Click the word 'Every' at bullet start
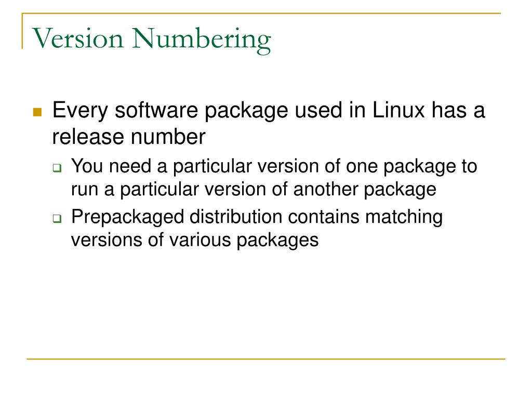 coord(81,111)
